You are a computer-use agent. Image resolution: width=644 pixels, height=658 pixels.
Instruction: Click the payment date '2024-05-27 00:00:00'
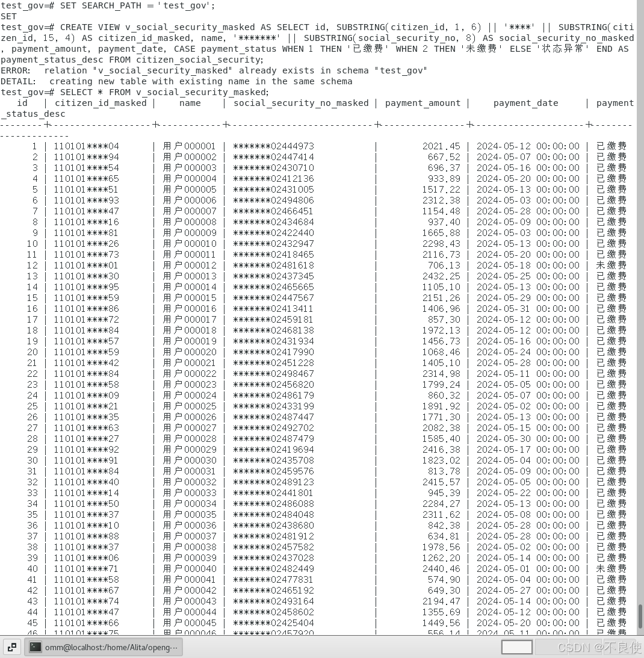528,591
